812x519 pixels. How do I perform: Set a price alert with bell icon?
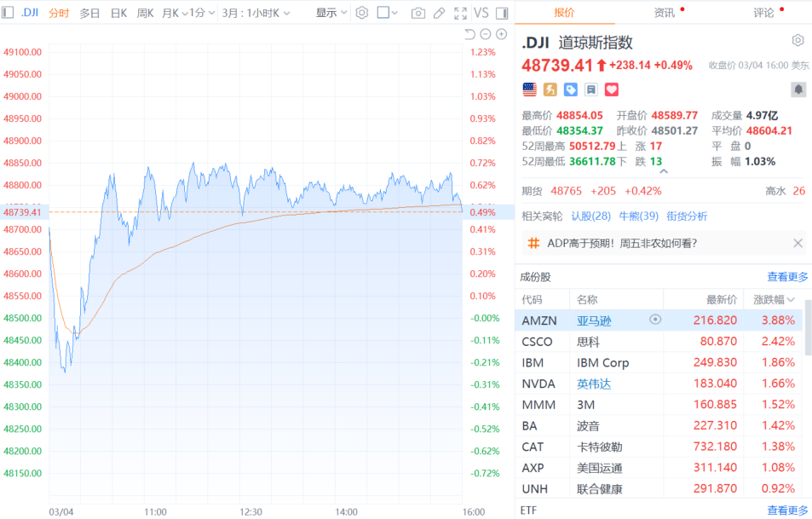point(798,89)
